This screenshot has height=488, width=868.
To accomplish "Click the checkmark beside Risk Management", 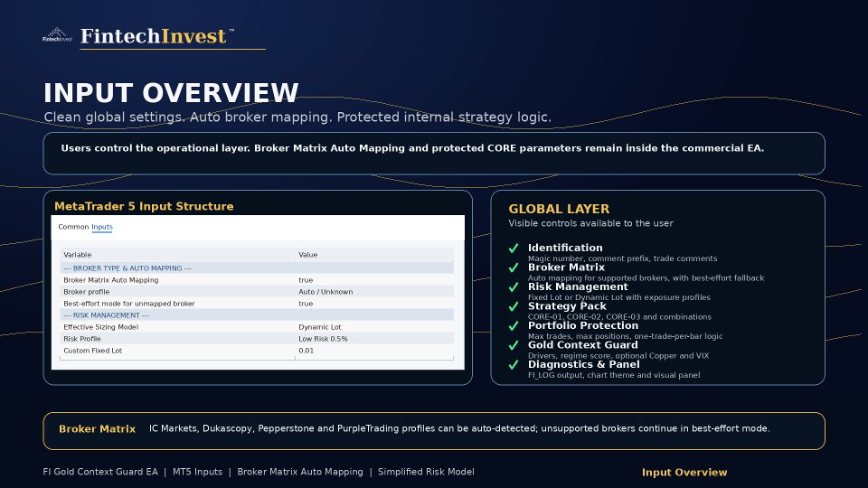I will (x=514, y=286).
